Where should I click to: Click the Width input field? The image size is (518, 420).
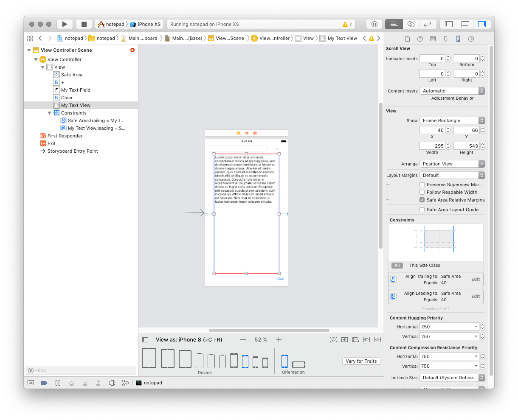point(432,146)
